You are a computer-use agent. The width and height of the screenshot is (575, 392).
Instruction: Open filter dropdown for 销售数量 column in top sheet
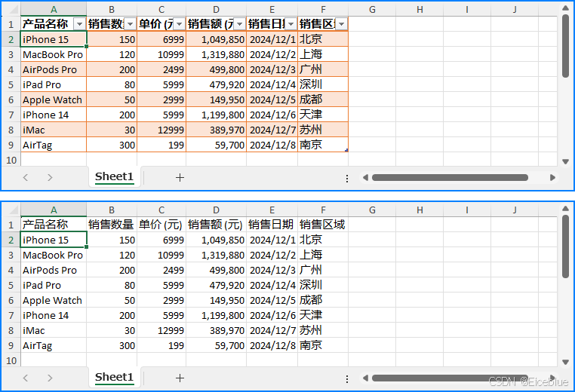click(x=131, y=24)
